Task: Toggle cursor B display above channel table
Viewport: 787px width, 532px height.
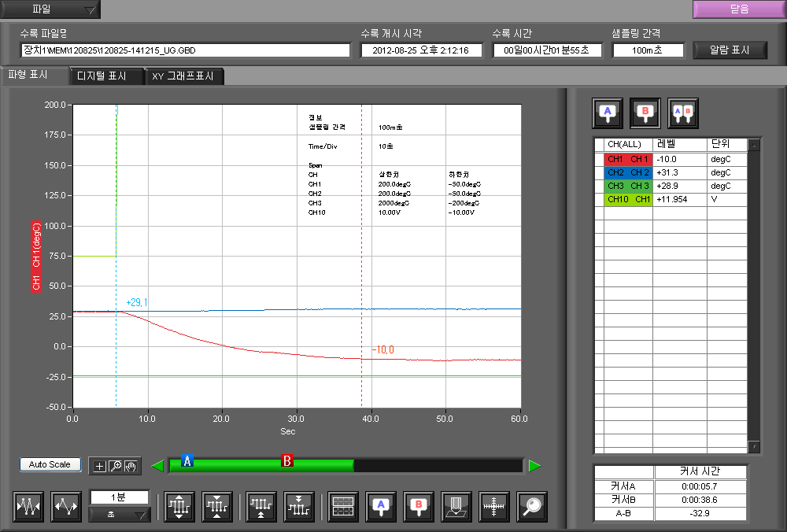Action: [x=645, y=113]
